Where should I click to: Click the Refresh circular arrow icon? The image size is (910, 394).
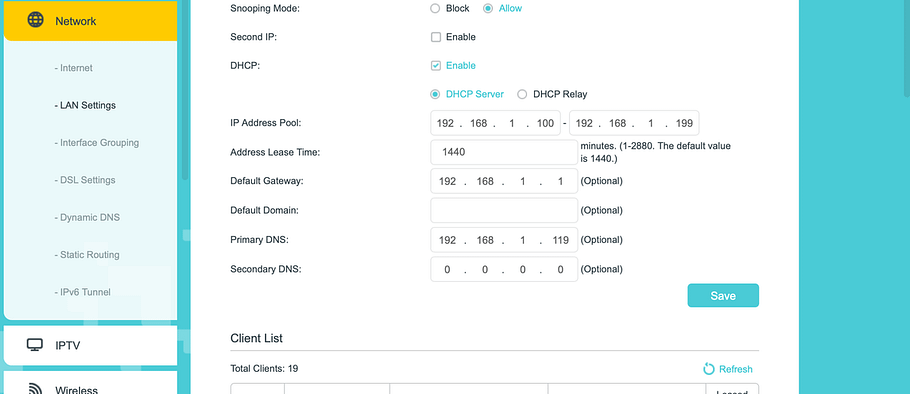coord(709,369)
